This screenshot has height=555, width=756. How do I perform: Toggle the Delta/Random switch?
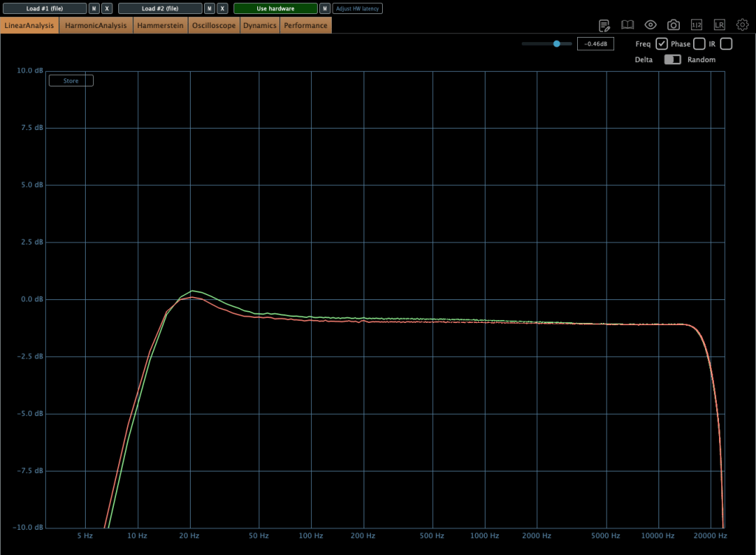672,60
